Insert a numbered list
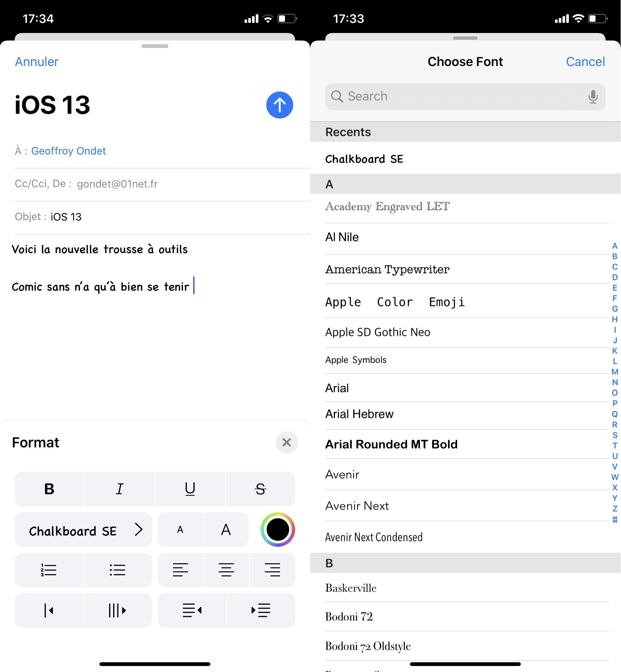This screenshot has height=672, width=621. pos(49,570)
